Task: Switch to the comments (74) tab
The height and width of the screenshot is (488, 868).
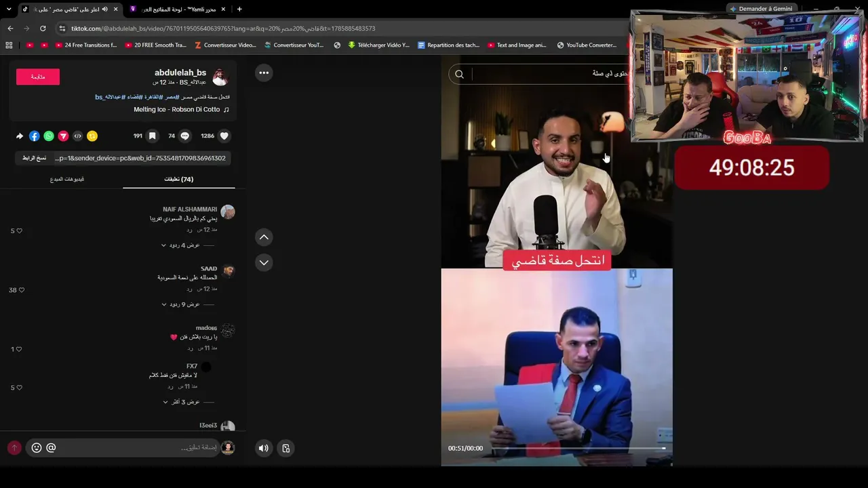Action: tap(179, 179)
